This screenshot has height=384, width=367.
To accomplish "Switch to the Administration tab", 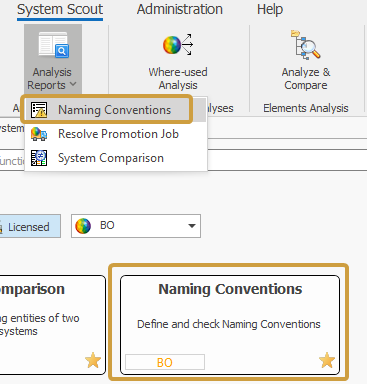I will pyautogui.click(x=179, y=9).
